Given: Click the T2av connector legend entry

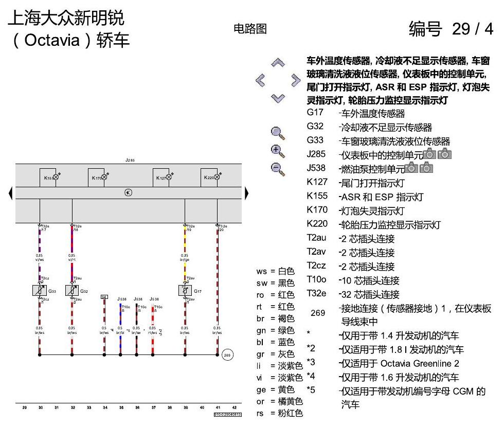Looking at the screenshot, I should 350,252.
